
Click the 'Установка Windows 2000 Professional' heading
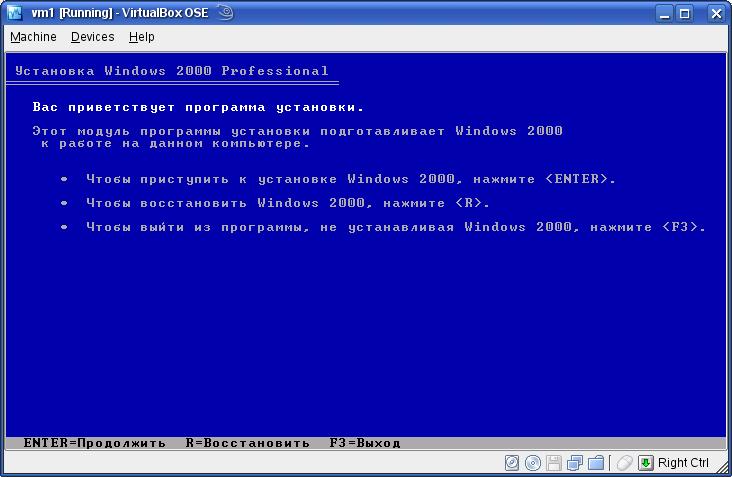click(x=172, y=71)
